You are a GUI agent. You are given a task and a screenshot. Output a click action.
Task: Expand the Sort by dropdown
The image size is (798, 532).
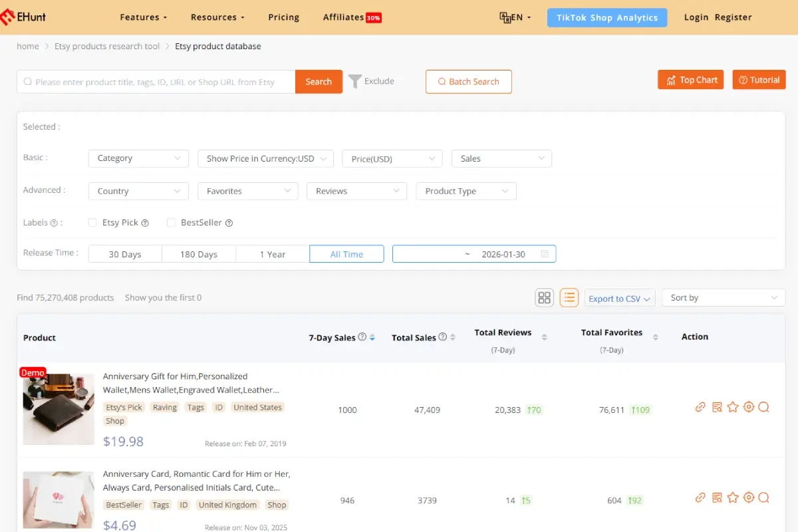click(723, 297)
